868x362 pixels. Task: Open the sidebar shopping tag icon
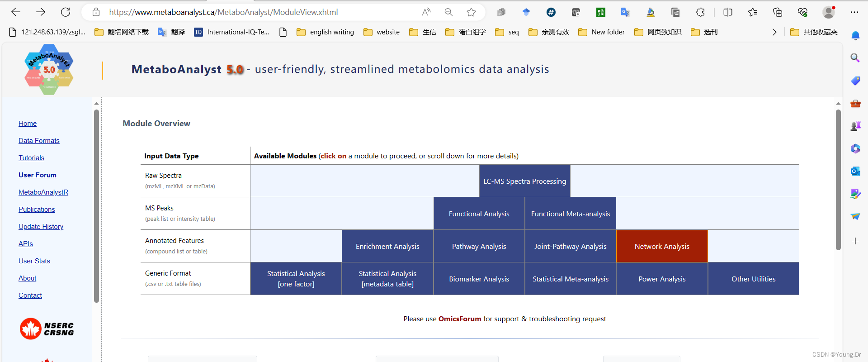855,81
